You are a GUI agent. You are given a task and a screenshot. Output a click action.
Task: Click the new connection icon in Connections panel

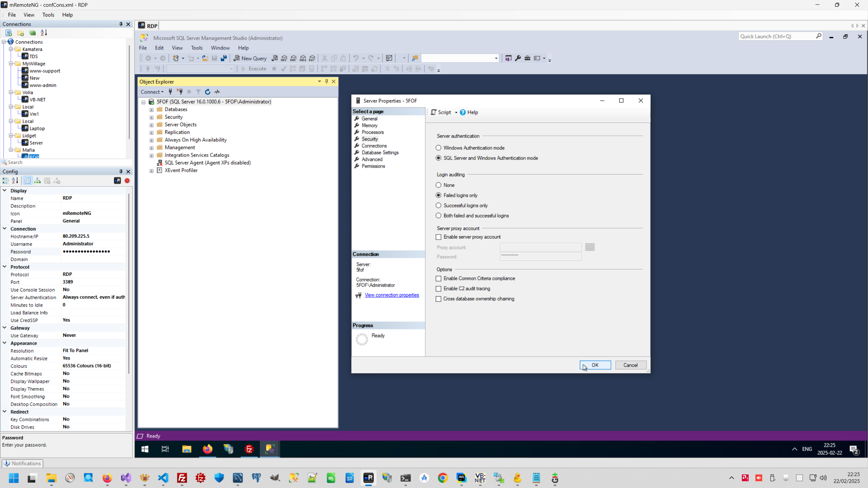pos(9,33)
